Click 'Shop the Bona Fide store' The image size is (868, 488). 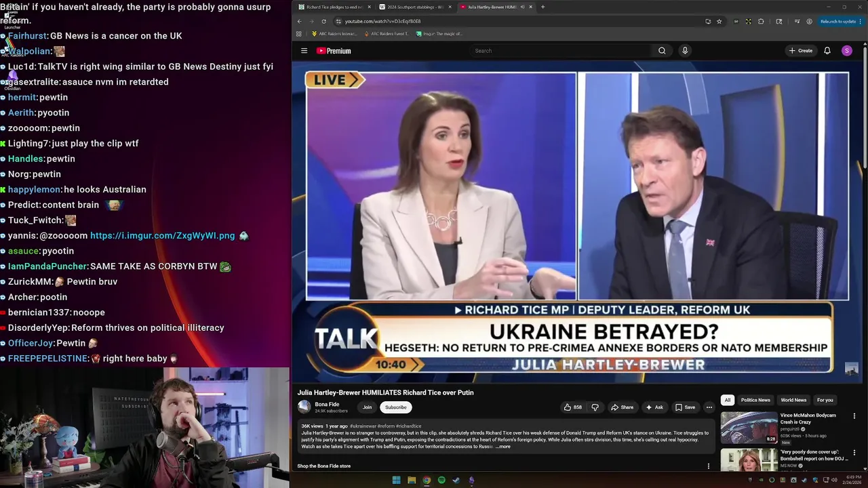click(x=324, y=466)
